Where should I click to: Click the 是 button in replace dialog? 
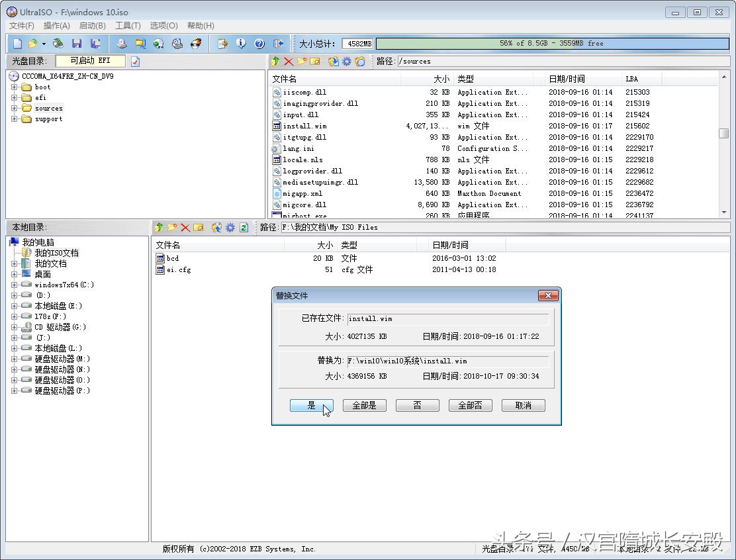click(312, 406)
